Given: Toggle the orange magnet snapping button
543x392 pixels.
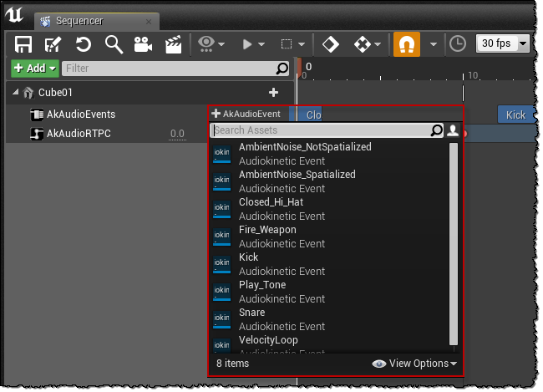Looking at the screenshot, I should tap(407, 44).
